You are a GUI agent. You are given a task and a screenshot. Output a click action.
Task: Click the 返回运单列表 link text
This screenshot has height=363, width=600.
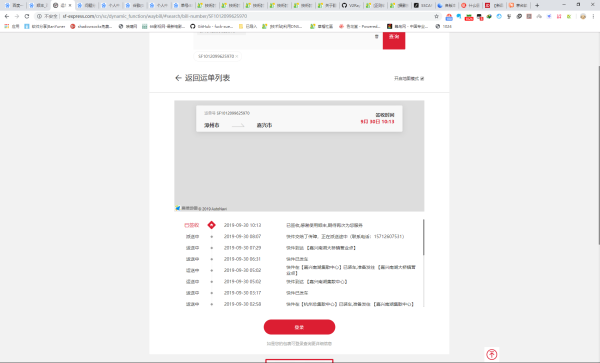click(x=207, y=78)
